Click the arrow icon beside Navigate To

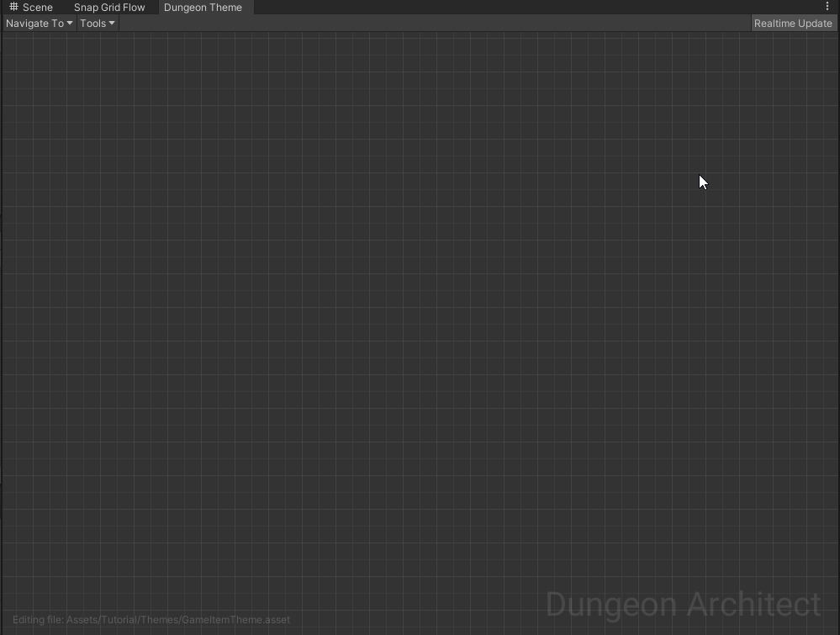point(70,23)
